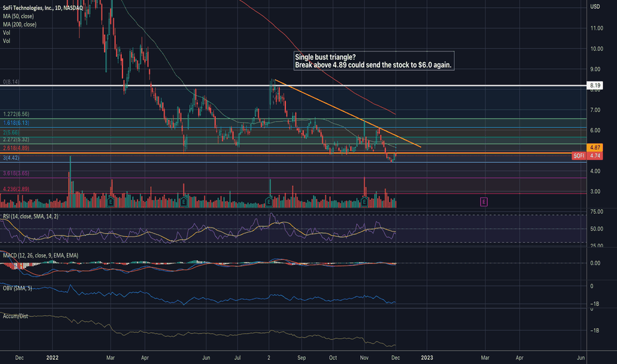Click the earnings E marker near March 2022
The width and height of the screenshot is (617, 364).
[111, 202]
